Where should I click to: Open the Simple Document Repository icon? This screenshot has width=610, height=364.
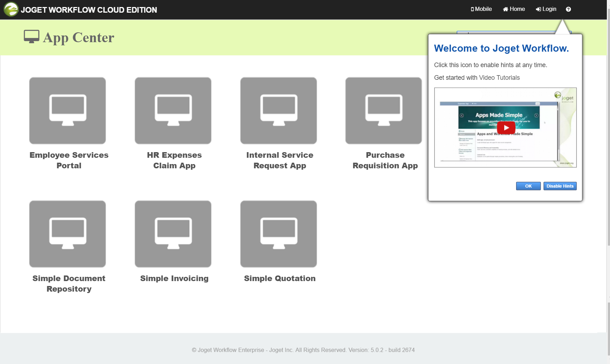(68, 234)
